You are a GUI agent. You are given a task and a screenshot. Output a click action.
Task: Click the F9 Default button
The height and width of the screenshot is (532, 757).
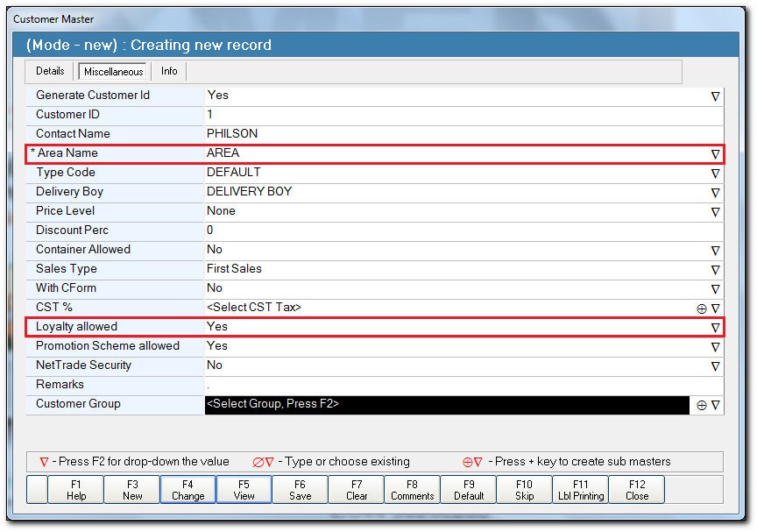click(x=468, y=490)
